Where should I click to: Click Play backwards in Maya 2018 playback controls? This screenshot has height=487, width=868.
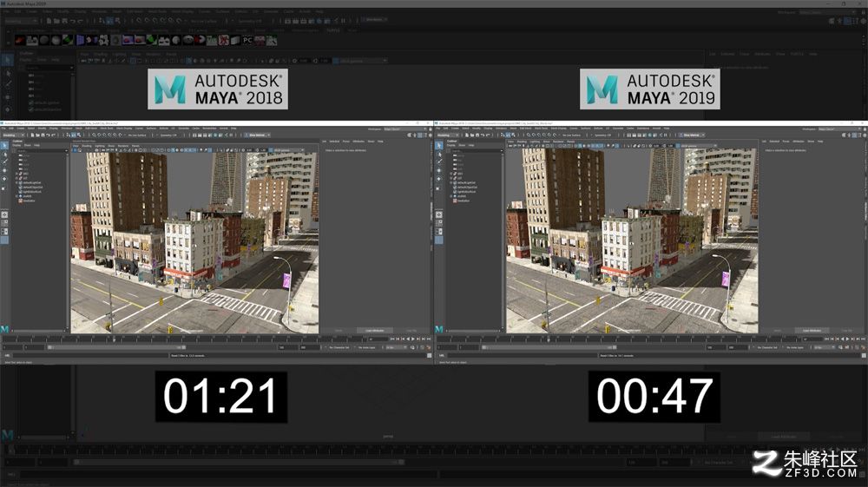coord(408,339)
